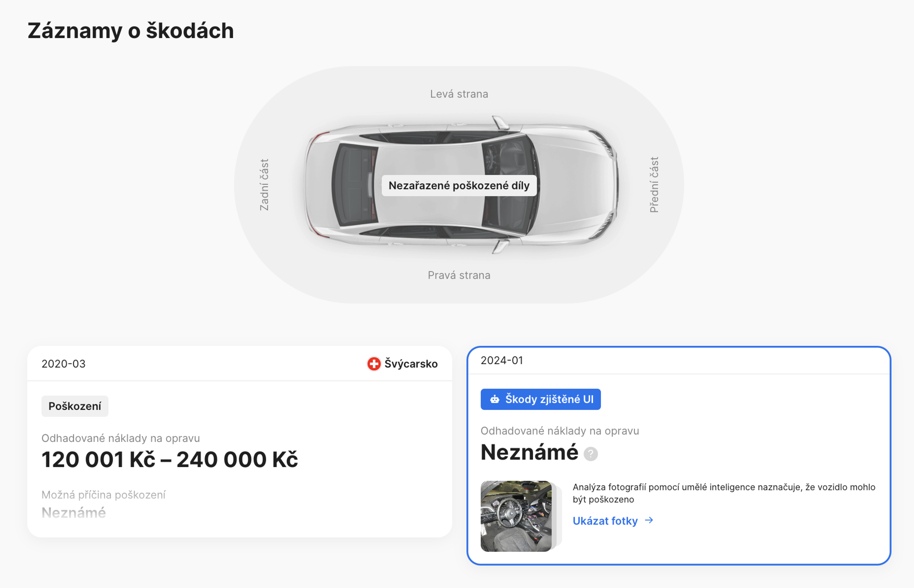The image size is (914, 588).
Task: Select the Levá strana zone of the diagram
Action: [x=459, y=94]
